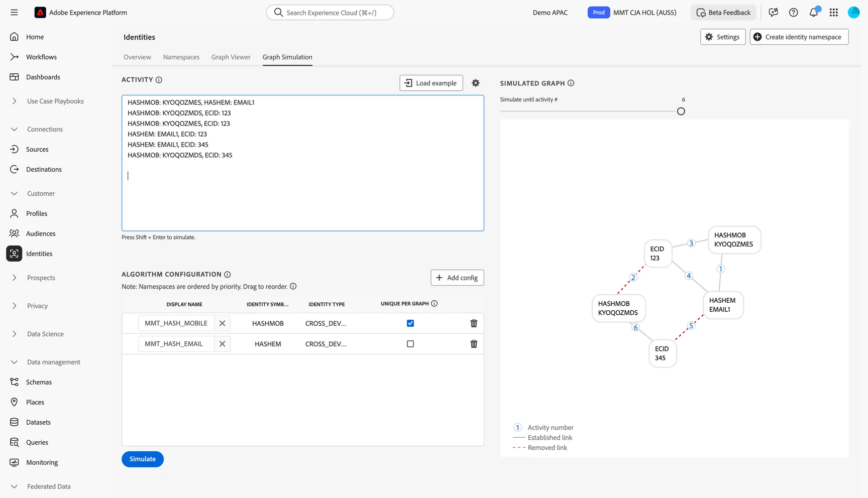Check Unique Per Graph for HASHEM

point(410,344)
